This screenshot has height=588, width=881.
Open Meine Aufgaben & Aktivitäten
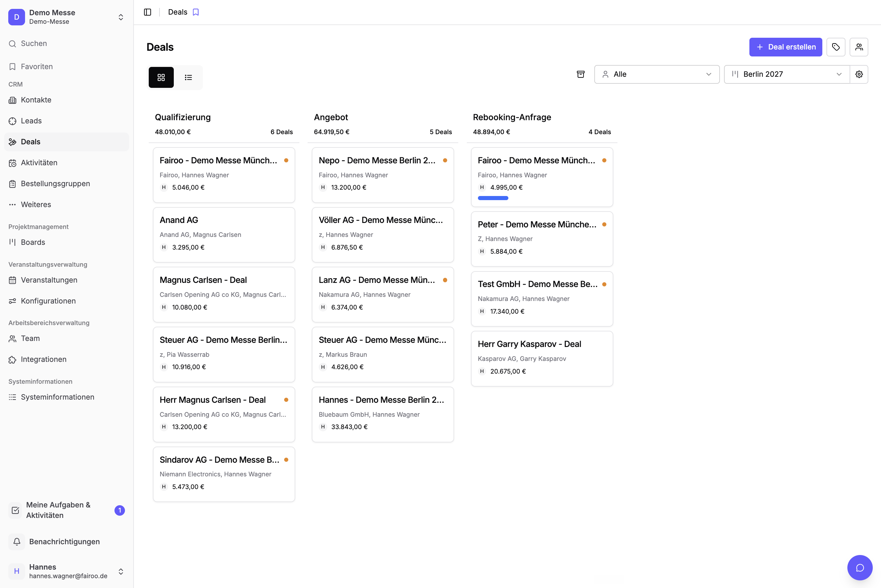click(66, 510)
